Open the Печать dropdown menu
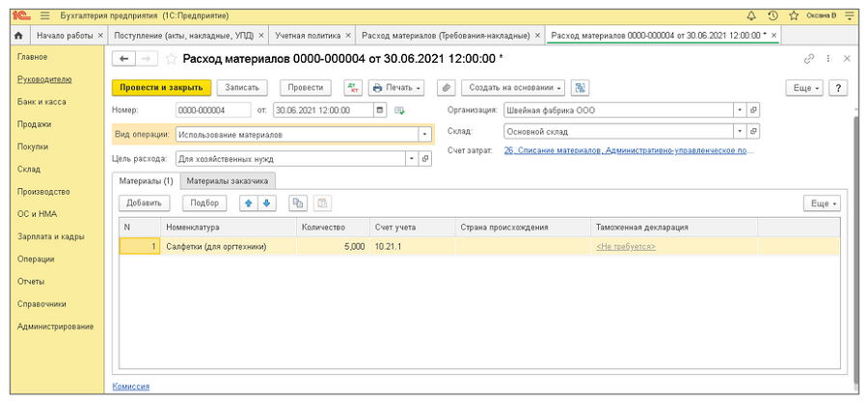 [397, 87]
